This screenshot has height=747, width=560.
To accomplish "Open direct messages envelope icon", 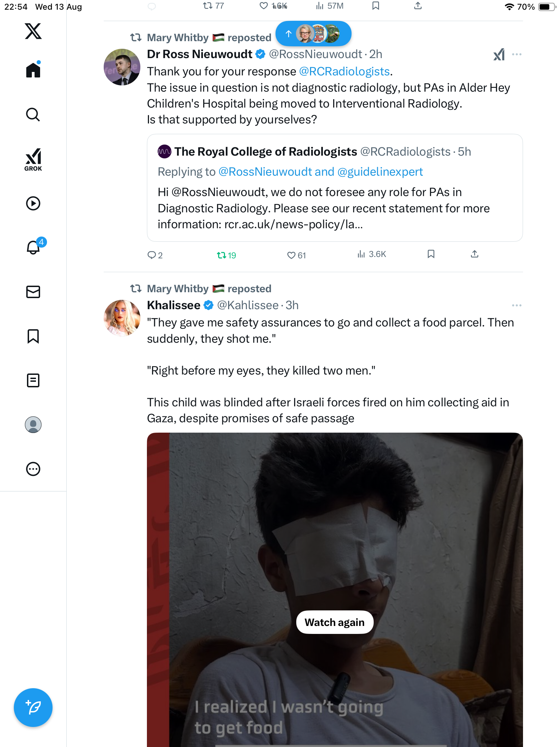I will click(x=33, y=292).
